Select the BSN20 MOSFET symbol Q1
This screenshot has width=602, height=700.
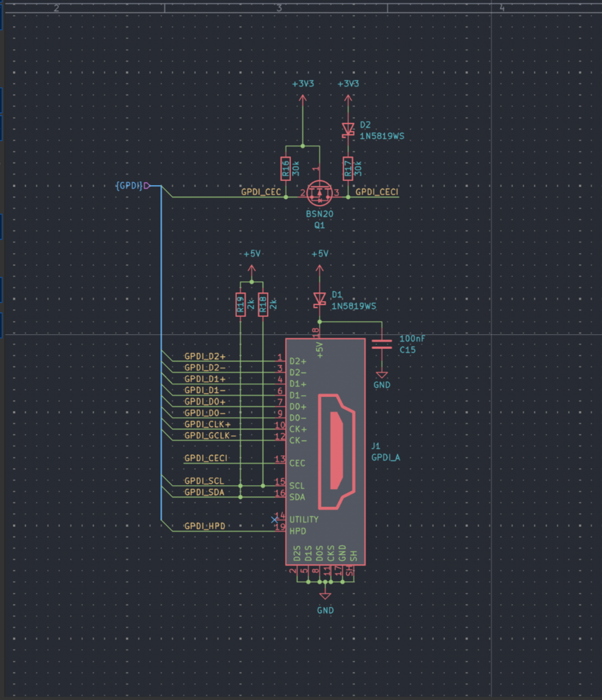click(319, 193)
